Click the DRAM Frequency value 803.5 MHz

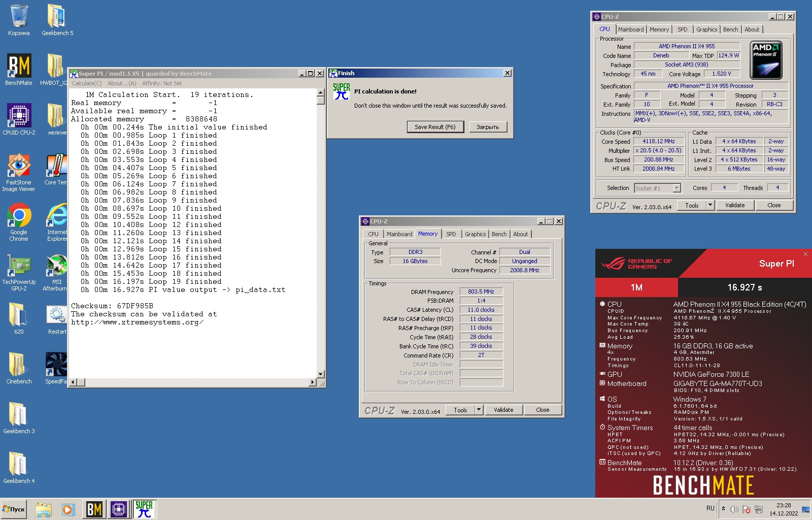pos(481,291)
